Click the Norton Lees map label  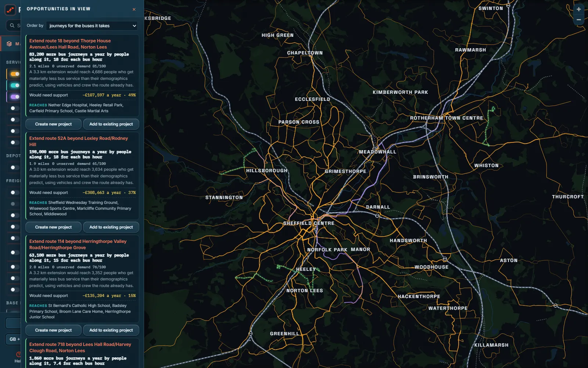click(305, 291)
